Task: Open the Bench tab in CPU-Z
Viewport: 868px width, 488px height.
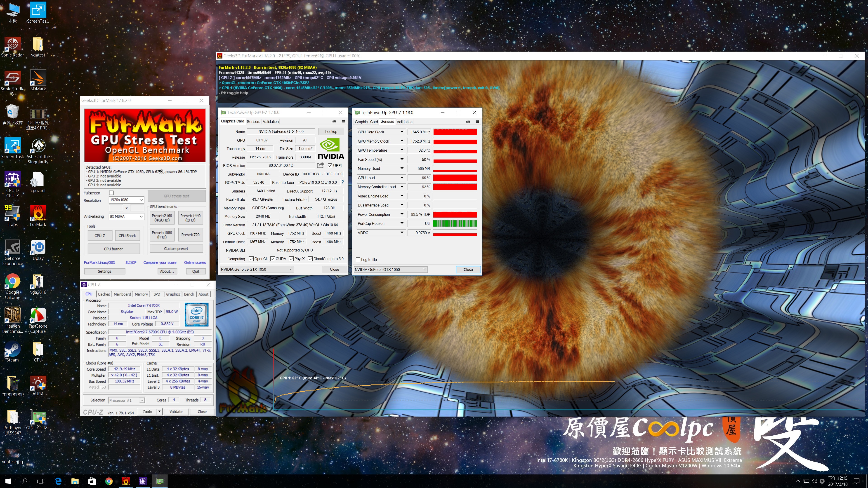Action: coord(189,294)
